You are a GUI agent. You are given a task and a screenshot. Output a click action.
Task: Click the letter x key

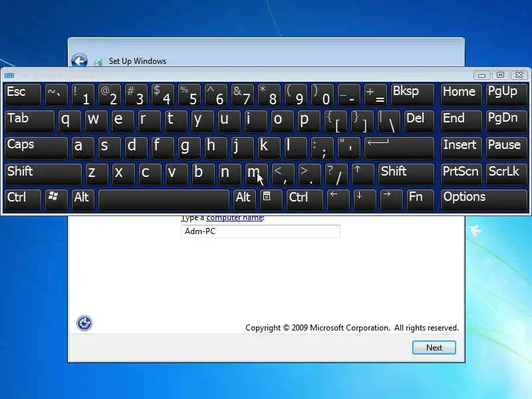(x=123, y=174)
